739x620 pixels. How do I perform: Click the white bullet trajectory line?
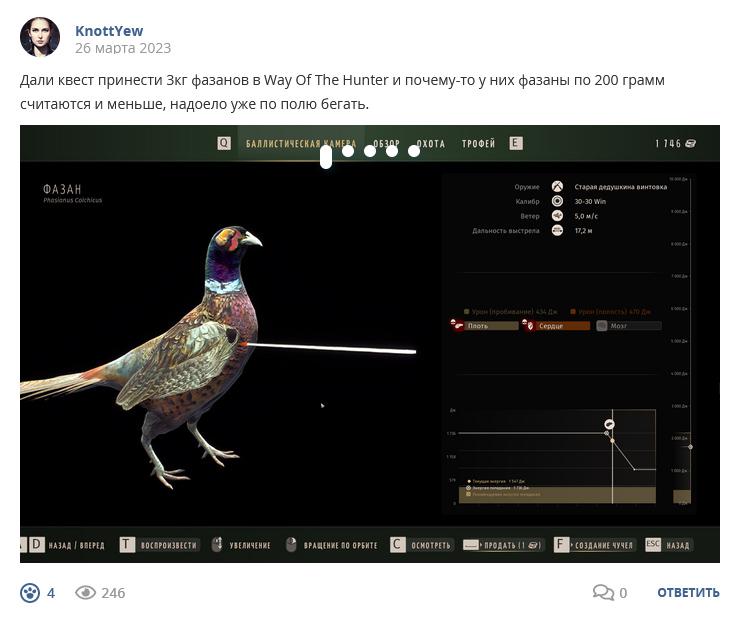tap(331, 349)
